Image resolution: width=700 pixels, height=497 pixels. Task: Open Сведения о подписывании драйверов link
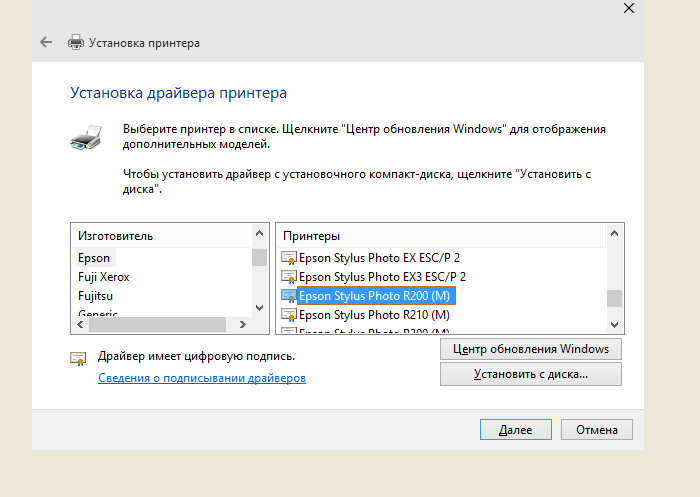202,378
